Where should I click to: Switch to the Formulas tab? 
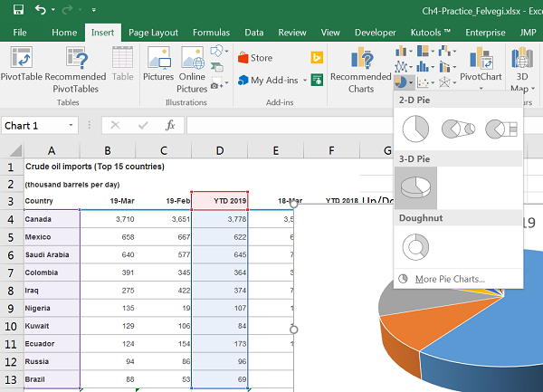(211, 33)
